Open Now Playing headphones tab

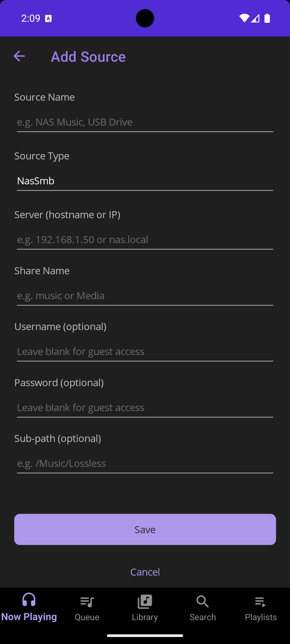29,600
